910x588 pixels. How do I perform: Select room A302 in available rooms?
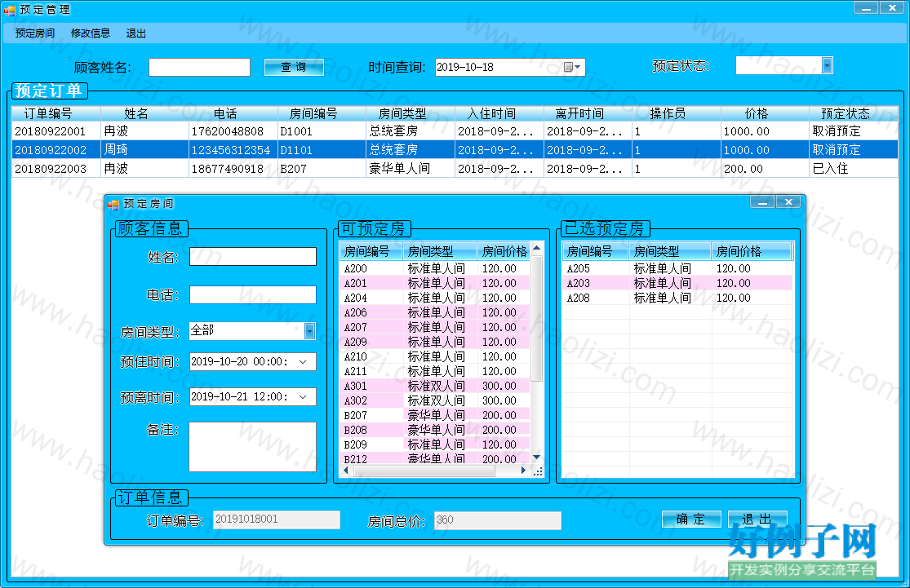click(x=434, y=400)
